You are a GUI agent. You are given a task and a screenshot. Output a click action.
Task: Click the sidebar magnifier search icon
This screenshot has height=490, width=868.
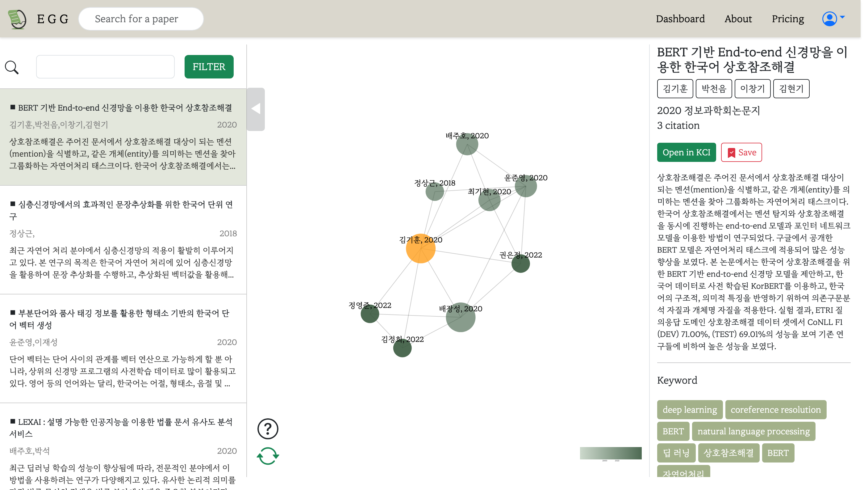click(12, 67)
